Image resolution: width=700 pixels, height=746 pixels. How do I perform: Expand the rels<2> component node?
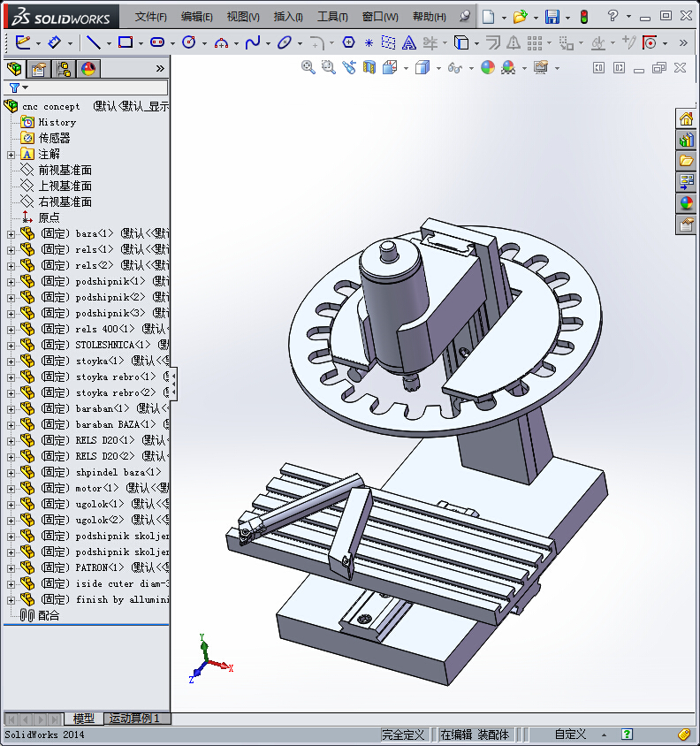11,266
